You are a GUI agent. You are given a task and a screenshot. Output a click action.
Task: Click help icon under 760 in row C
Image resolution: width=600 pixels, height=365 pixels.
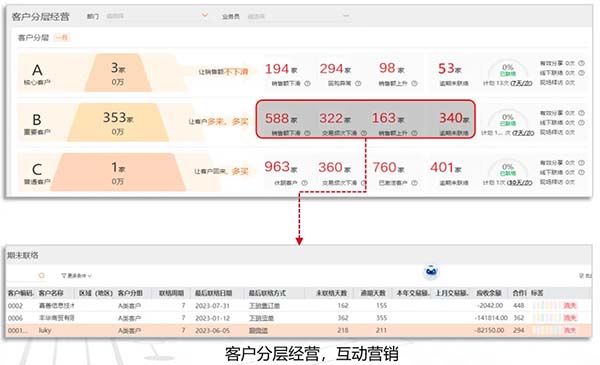[414, 183]
